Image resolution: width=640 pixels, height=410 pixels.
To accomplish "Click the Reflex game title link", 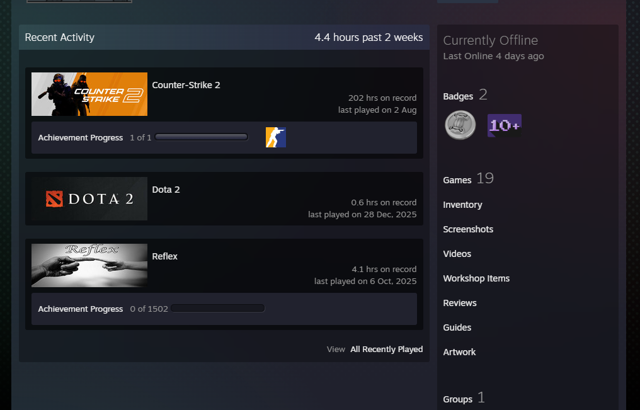I will point(164,256).
